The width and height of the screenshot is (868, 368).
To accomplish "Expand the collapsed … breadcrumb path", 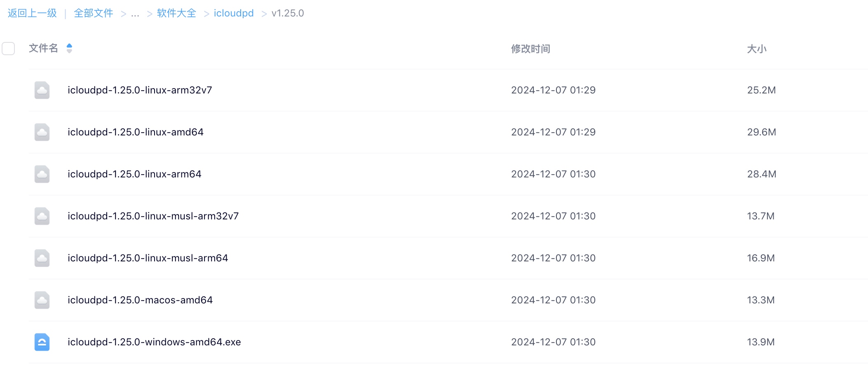I will 135,14.
